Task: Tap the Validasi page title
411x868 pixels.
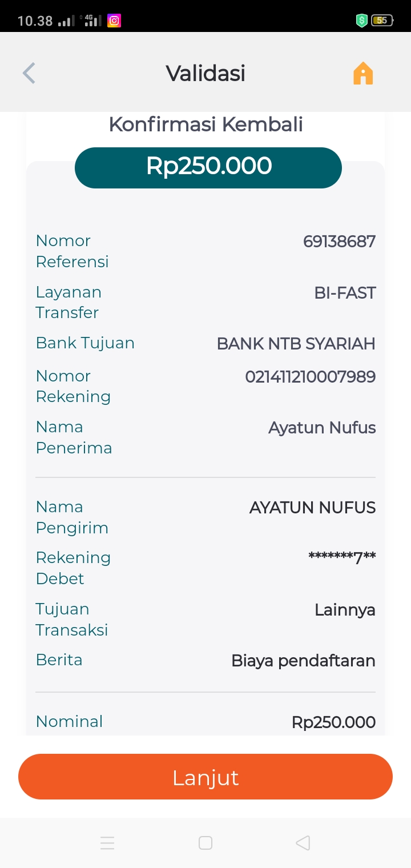Action: pyautogui.click(x=205, y=74)
